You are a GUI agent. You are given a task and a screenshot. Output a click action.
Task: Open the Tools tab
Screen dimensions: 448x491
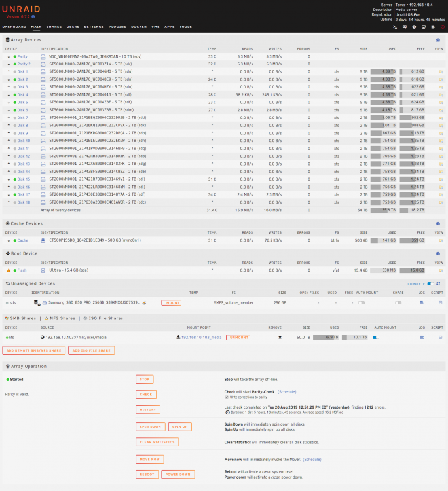point(186,27)
